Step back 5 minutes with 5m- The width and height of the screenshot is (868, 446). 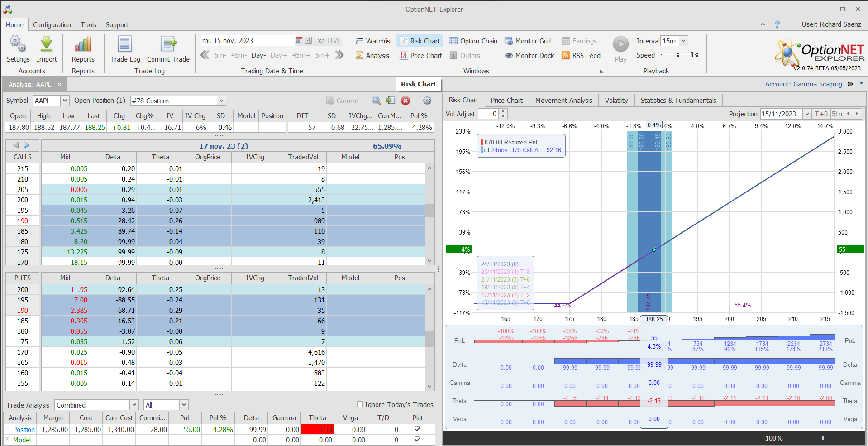pos(220,55)
